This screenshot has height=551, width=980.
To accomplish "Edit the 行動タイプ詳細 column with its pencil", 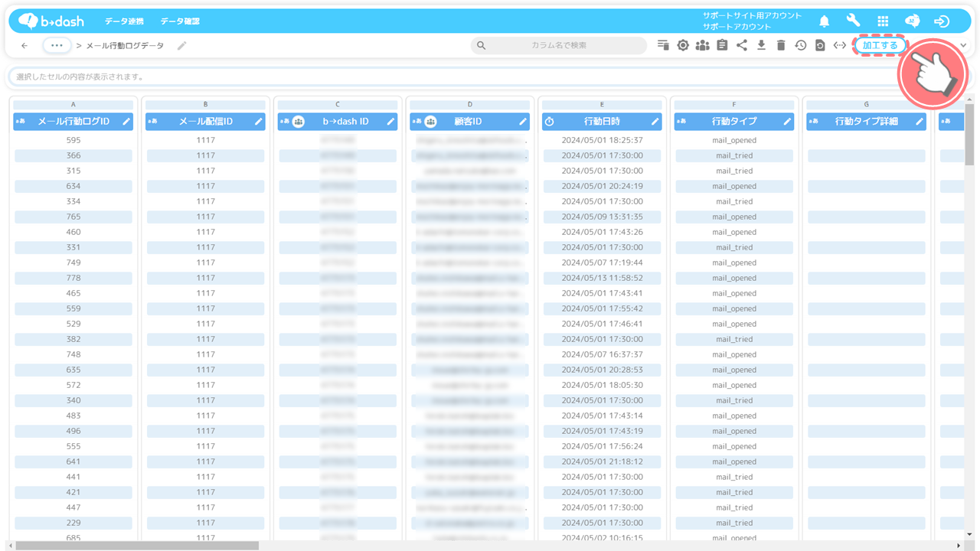I will tap(920, 121).
